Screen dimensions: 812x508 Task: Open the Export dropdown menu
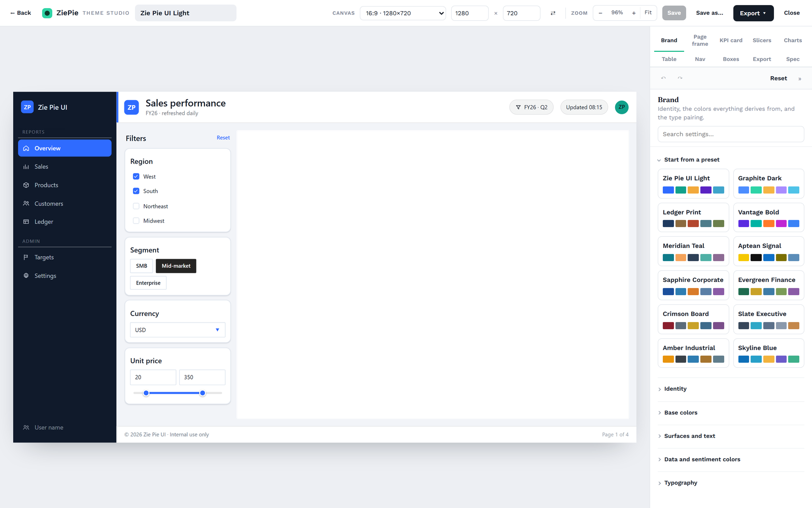click(x=753, y=13)
